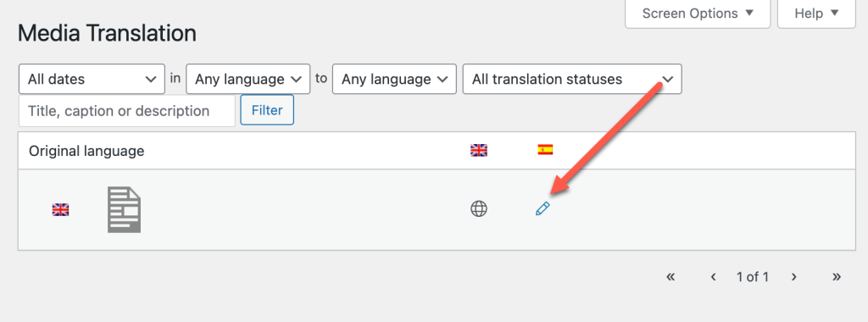Viewport: 868px width, 322px height.
Task: Open the source Any language dropdown
Action: tap(248, 79)
